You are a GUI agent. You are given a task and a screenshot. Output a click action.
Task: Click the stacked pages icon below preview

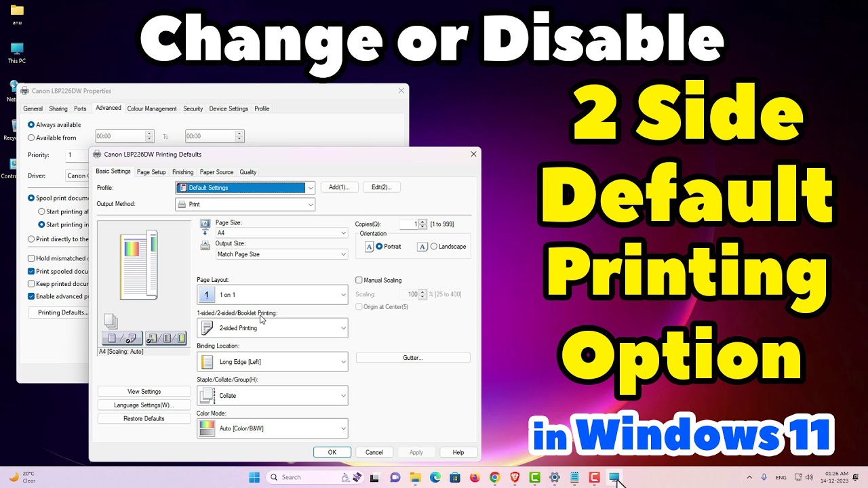coord(111,321)
